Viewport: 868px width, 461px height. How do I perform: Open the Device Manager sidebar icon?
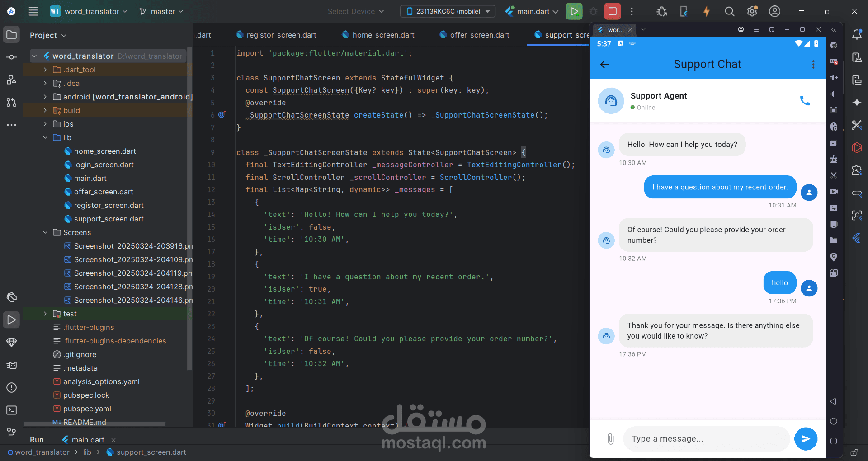857,57
